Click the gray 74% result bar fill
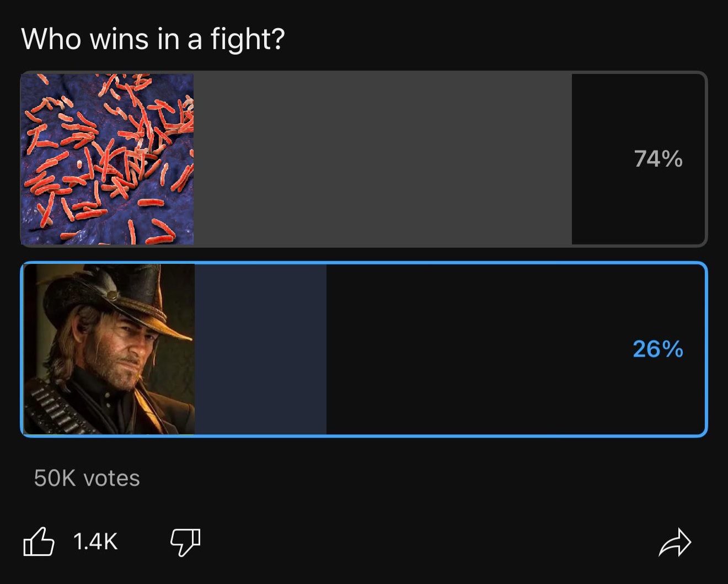Viewport: 728px width, 584px height. pyautogui.click(x=382, y=159)
